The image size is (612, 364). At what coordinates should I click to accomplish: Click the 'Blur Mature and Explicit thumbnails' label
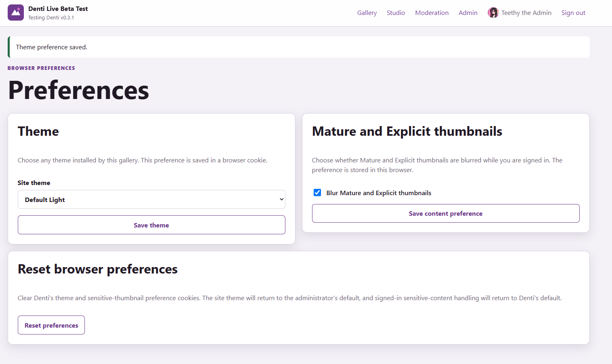[x=379, y=193]
